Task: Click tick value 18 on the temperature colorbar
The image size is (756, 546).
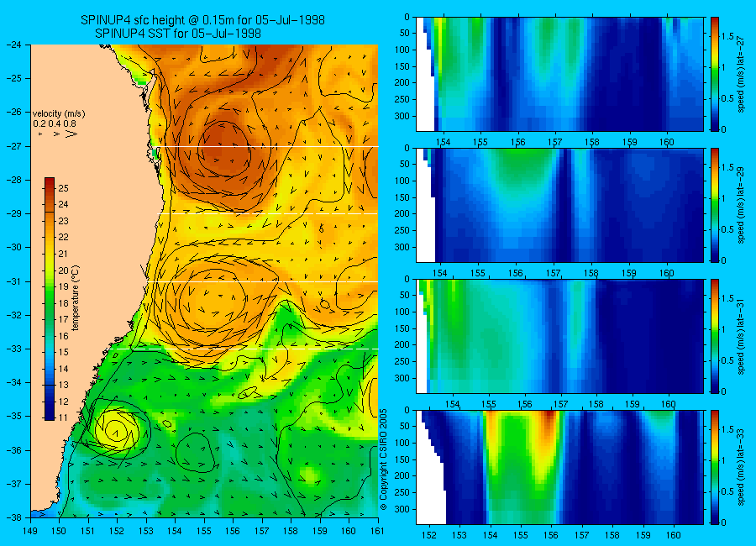Action: (x=63, y=303)
